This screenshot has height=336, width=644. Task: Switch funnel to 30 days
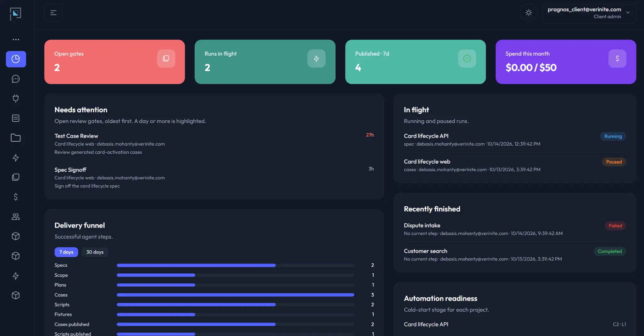point(95,252)
